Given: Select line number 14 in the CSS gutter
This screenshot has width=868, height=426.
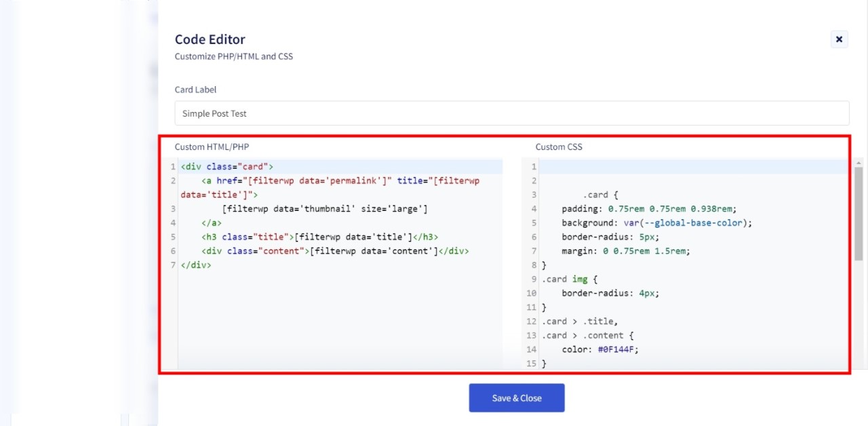Looking at the screenshot, I should coord(531,349).
